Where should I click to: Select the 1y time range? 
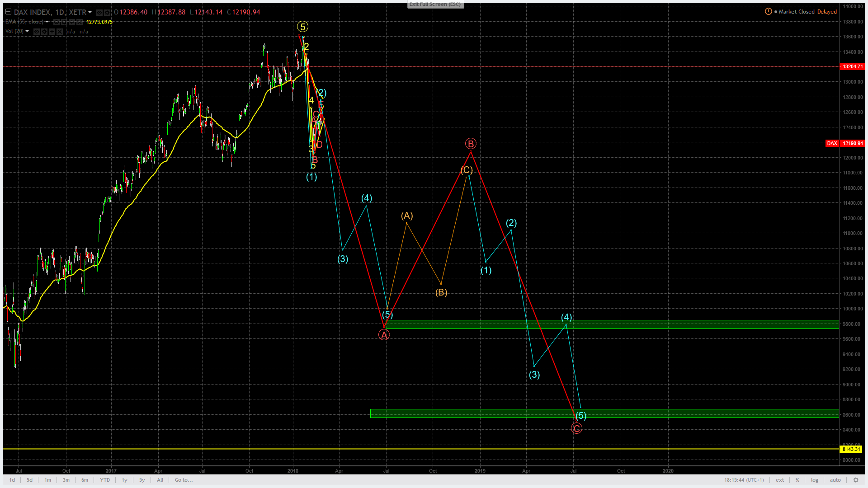[124, 480]
